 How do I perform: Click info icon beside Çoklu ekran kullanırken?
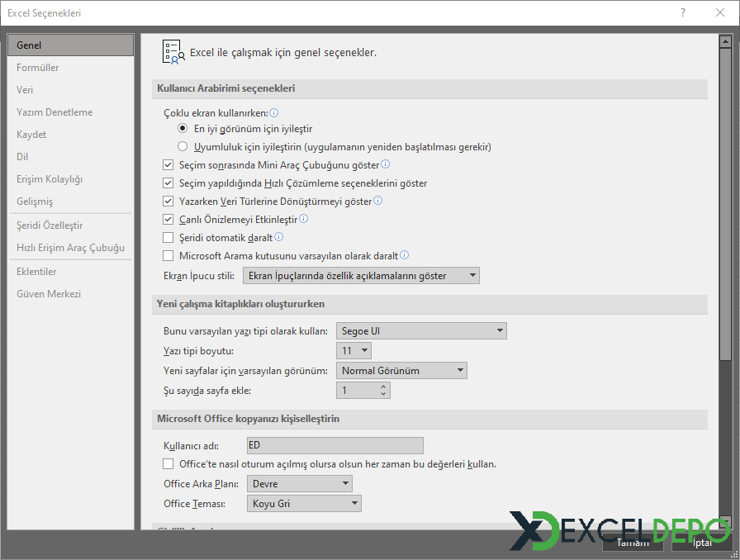coord(273,113)
